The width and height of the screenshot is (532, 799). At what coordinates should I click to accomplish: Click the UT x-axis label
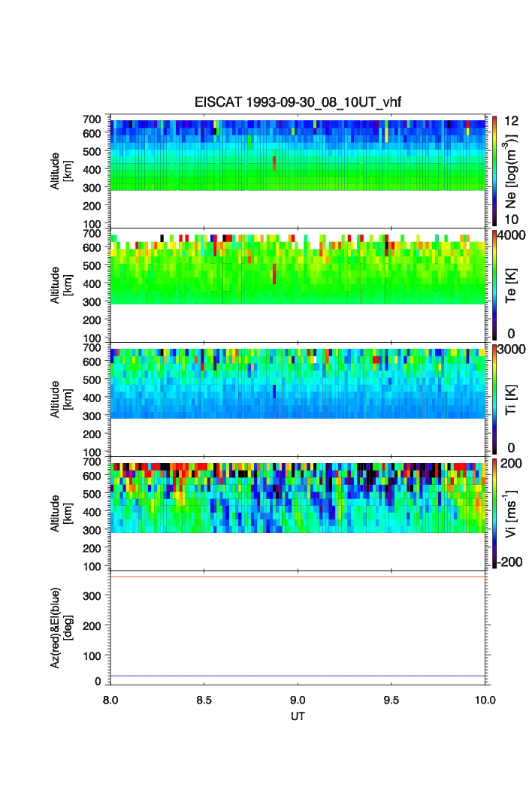coord(298,716)
